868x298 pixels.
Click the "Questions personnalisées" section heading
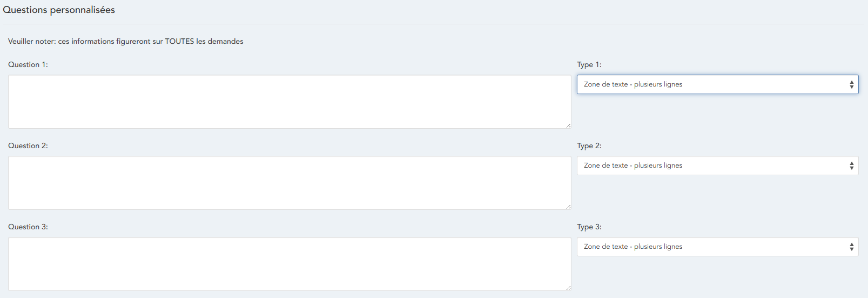[59, 10]
